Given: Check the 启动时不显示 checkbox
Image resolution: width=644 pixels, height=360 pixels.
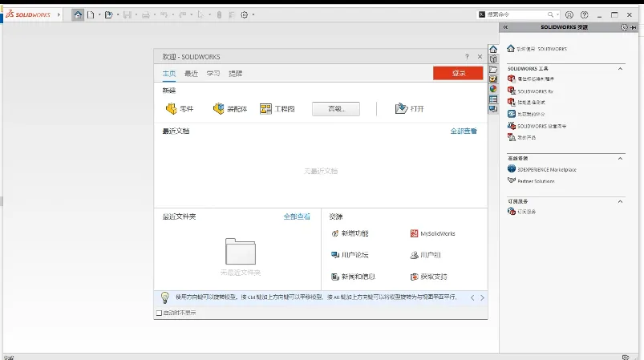Looking at the screenshot, I should [159, 313].
